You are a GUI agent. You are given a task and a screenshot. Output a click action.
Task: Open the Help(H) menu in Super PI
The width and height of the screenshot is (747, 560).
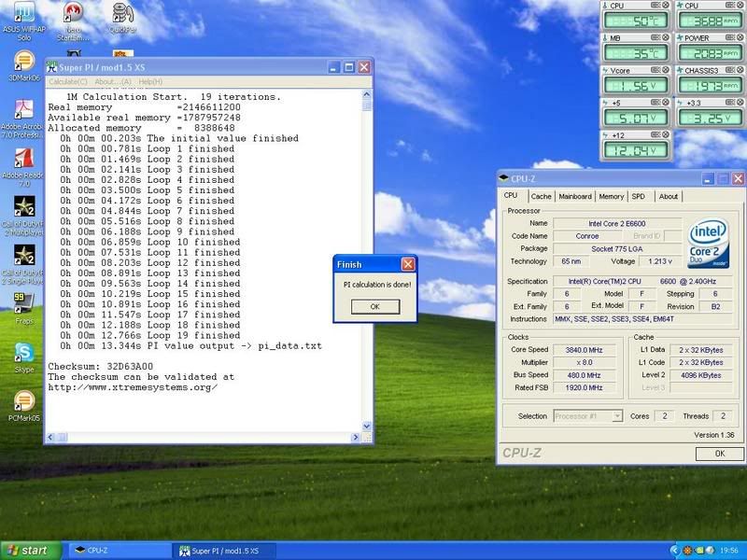[x=150, y=82]
